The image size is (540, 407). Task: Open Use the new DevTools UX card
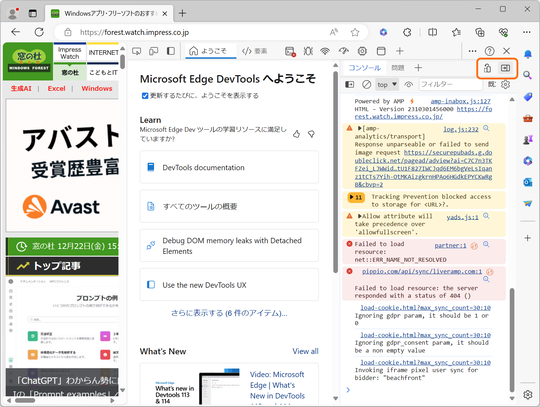pos(229,285)
